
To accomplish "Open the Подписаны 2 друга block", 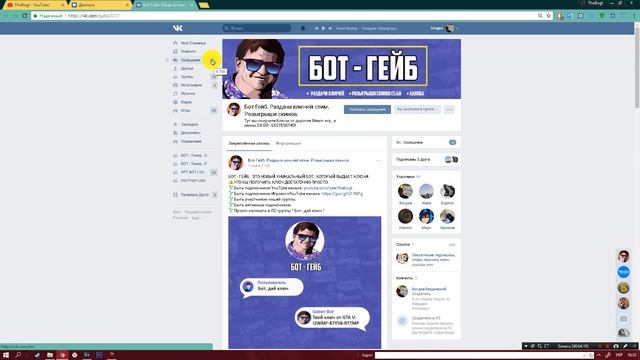I will (x=426, y=160).
